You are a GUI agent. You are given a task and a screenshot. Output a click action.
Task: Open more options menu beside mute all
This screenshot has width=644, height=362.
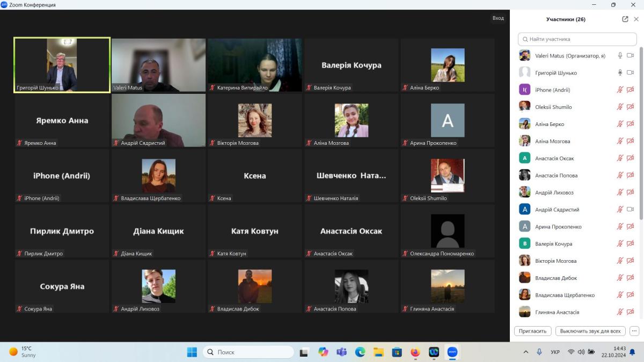(x=634, y=331)
